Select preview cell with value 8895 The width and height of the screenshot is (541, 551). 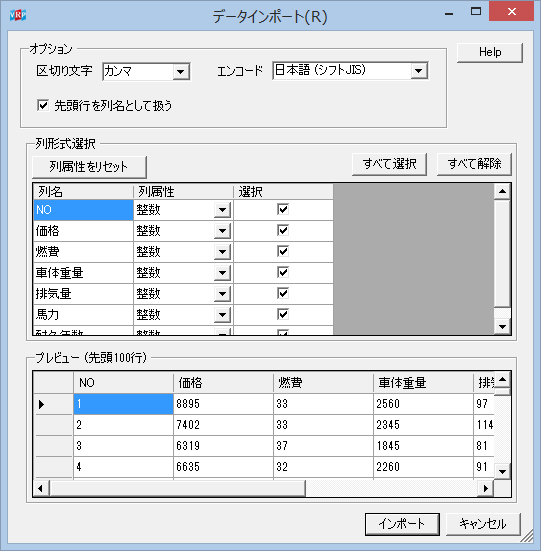tap(223, 404)
